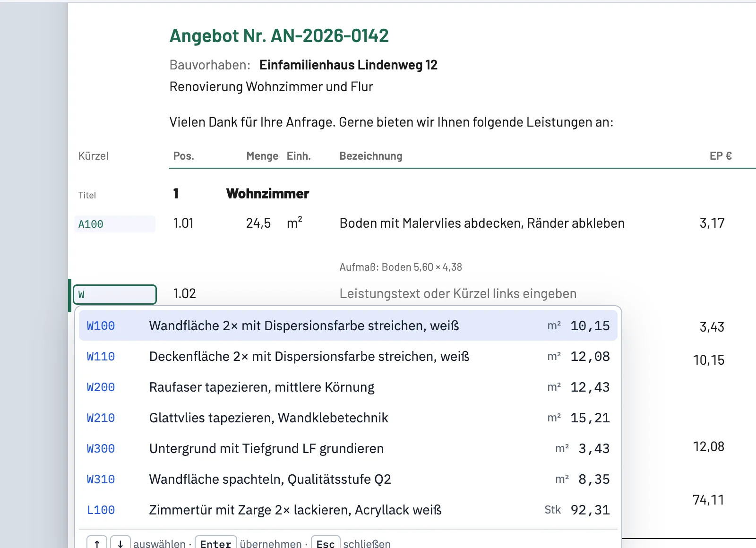Viewport: 756px width, 548px height.
Task: Click the Einh. column header
Action: (299, 156)
